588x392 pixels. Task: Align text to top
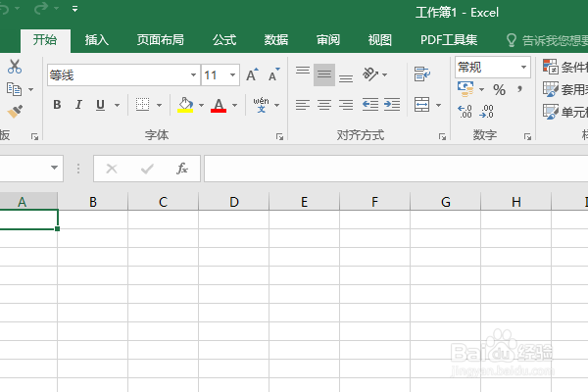(303, 71)
